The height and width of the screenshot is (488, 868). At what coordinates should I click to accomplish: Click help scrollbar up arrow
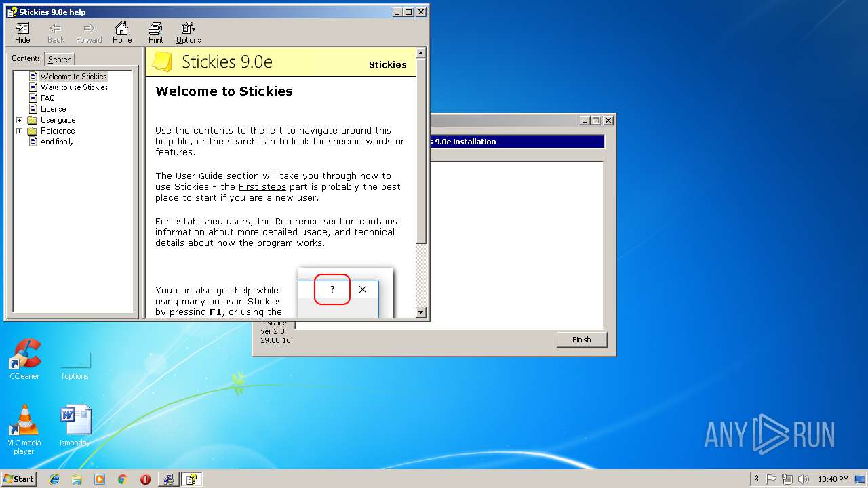pos(420,53)
